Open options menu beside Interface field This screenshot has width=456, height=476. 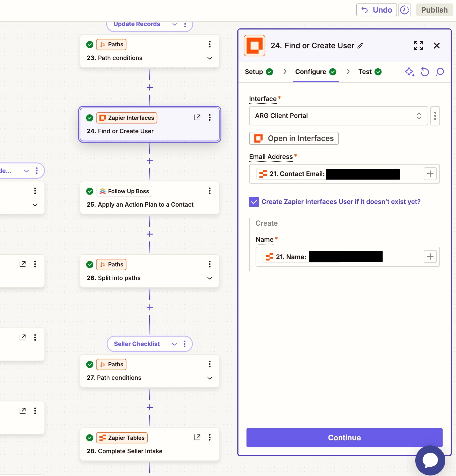[x=435, y=116]
